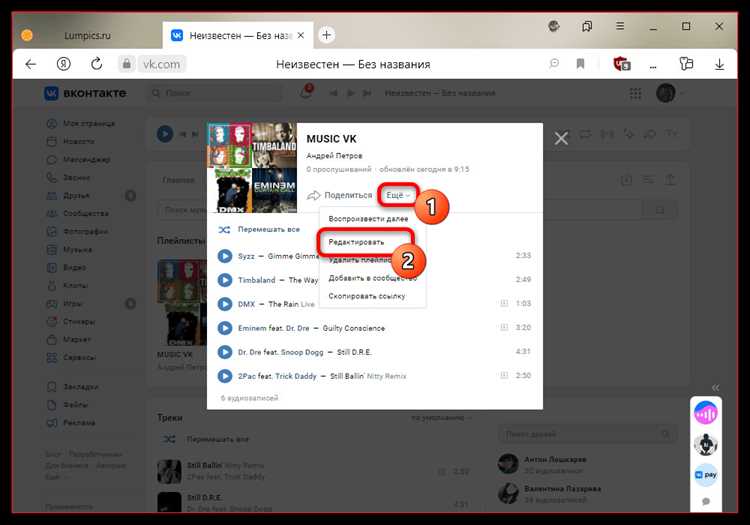Play the Syzz Gimme Gimme track

pyautogui.click(x=225, y=256)
